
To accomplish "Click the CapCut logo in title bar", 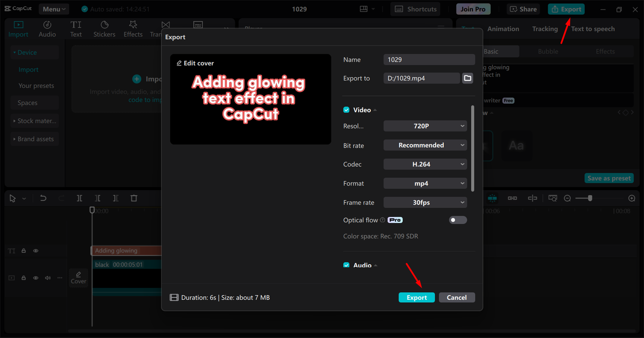I will point(18,9).
